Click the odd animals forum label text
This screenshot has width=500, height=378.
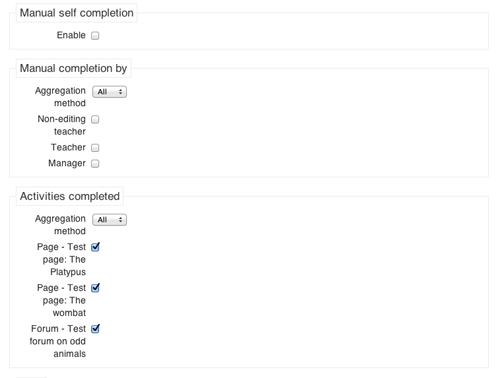pyautogui.click(x=58, y=341)
